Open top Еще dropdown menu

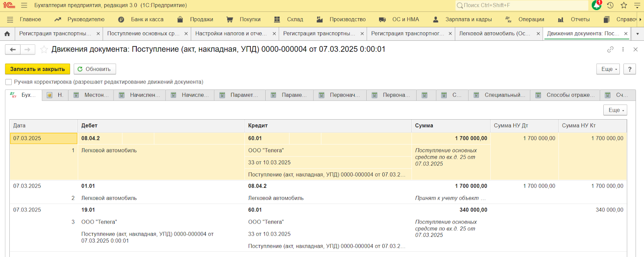(x=608, y=69)
